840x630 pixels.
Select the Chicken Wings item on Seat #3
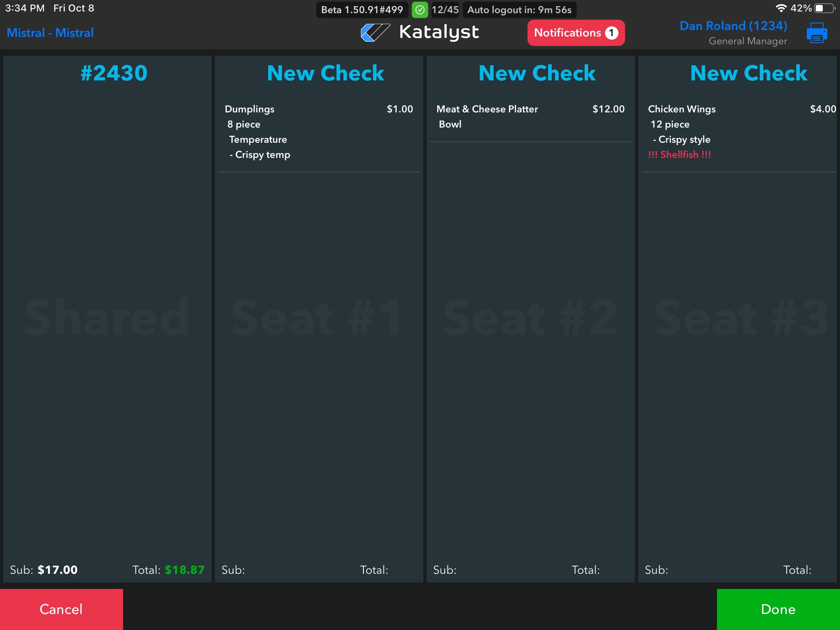point(682,109)
